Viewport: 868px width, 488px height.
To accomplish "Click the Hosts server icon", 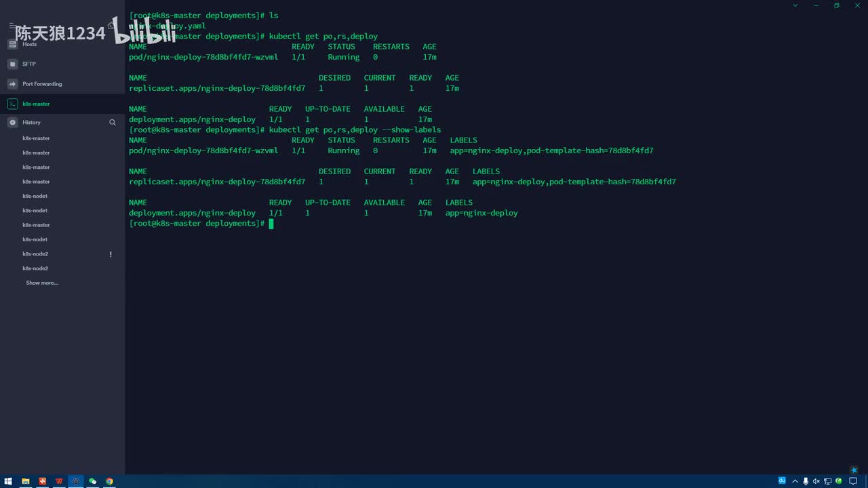I will [12, 44].
